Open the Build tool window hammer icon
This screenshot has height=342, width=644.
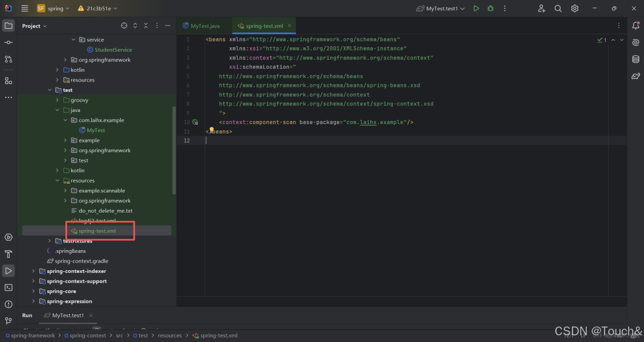point(8,253)
